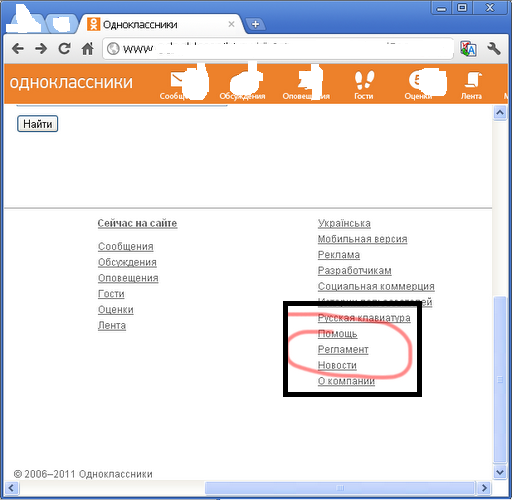Open Лента icon in orange header

click(x=471, y=85)
